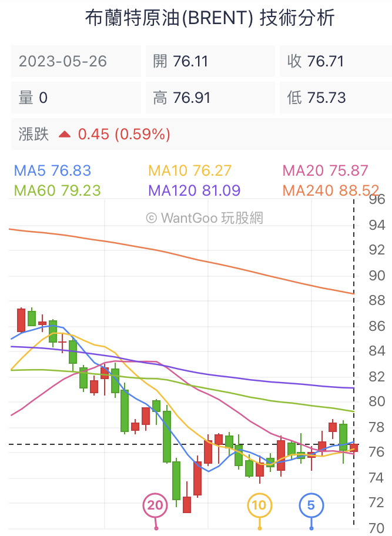Click the WantGoo 玩股網 watermark link
392x536 pixels.
(x=204, y=218)
